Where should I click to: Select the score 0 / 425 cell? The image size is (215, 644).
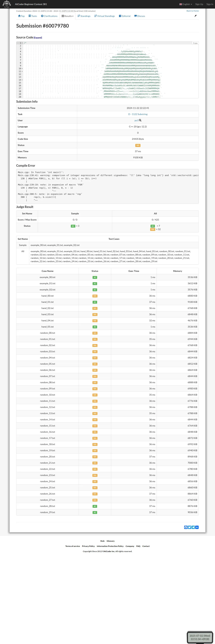155,220
